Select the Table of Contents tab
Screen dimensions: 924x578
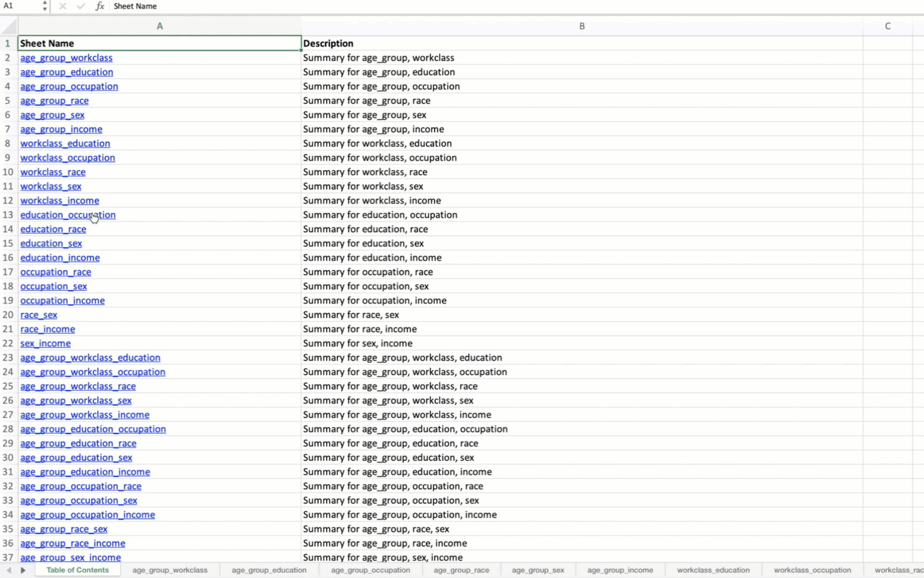(x=78, y=571)
